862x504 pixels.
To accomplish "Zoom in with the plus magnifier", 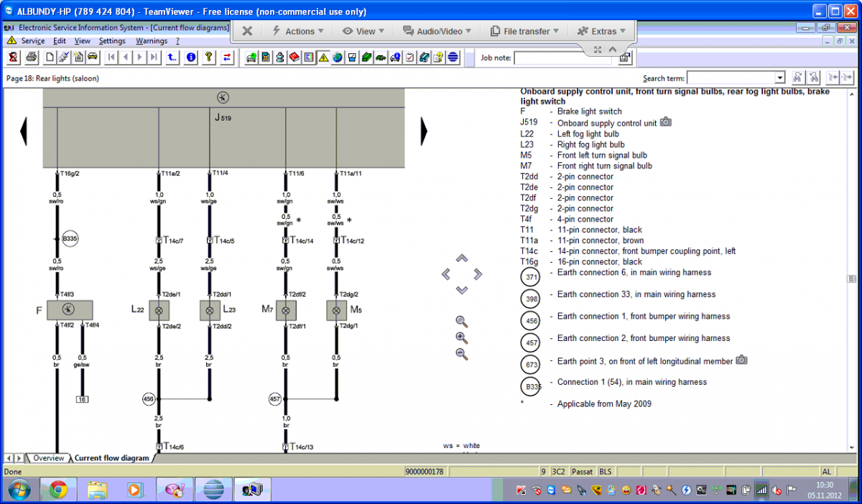I will [x=462, y=337].
